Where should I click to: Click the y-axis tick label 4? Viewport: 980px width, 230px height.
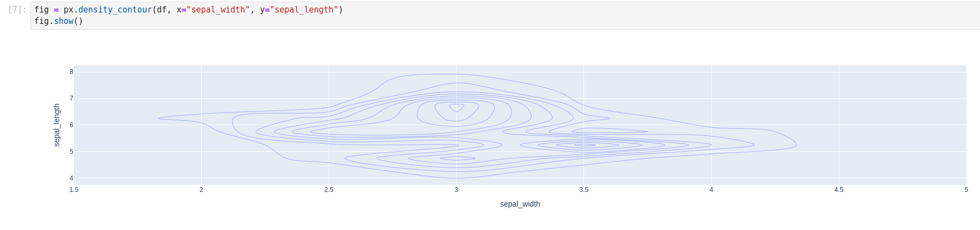71,178
